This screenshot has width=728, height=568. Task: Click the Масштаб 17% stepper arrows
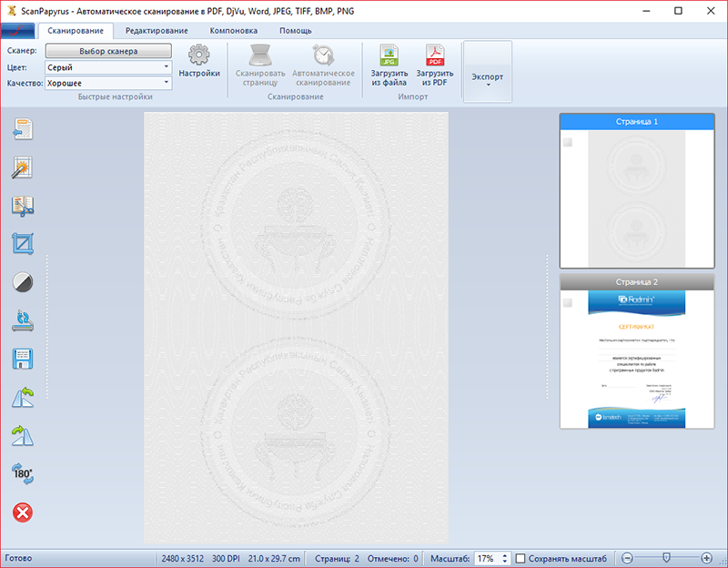[x=505, y=558]
